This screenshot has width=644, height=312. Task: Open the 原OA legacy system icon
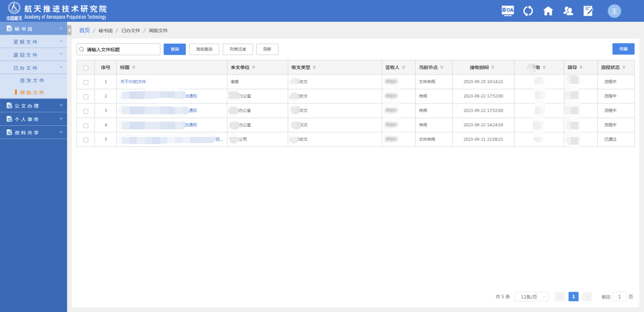[507, 11]
